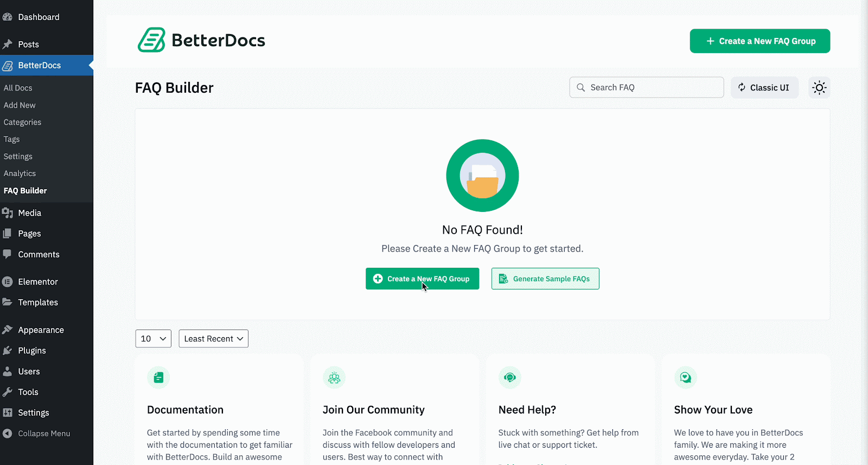Click the Comments bubble icon in the sidebar
Screen dimensions: 868x465
point(8,254)
